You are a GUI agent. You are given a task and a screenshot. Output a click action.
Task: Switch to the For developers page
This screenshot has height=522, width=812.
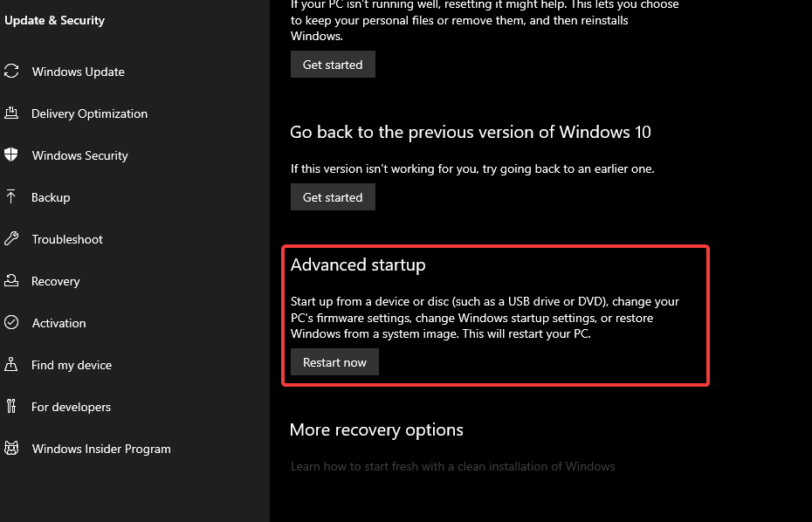pyautogui.click(x=71, y=407)
